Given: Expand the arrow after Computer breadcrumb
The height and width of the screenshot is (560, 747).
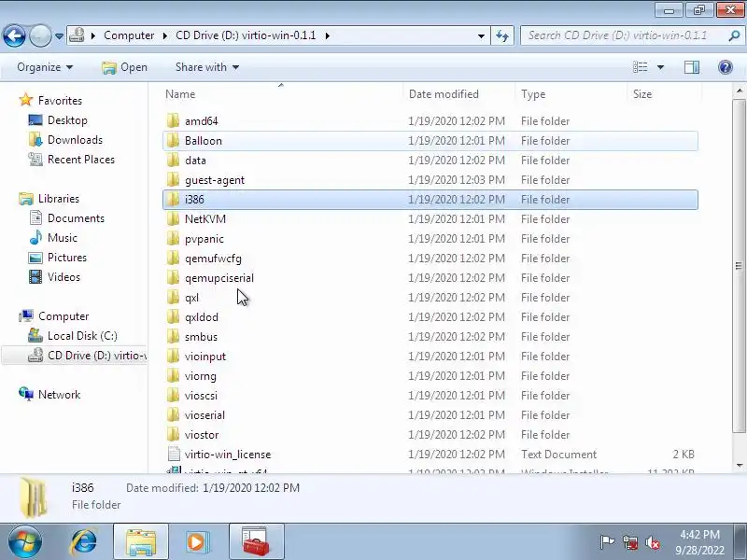Looking at the screenshot, I should (165, 35).
